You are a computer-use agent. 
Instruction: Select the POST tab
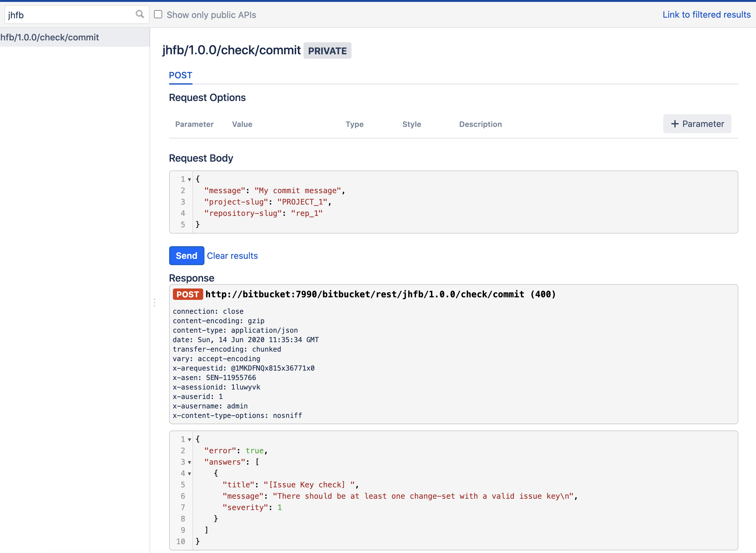(180, 75)
